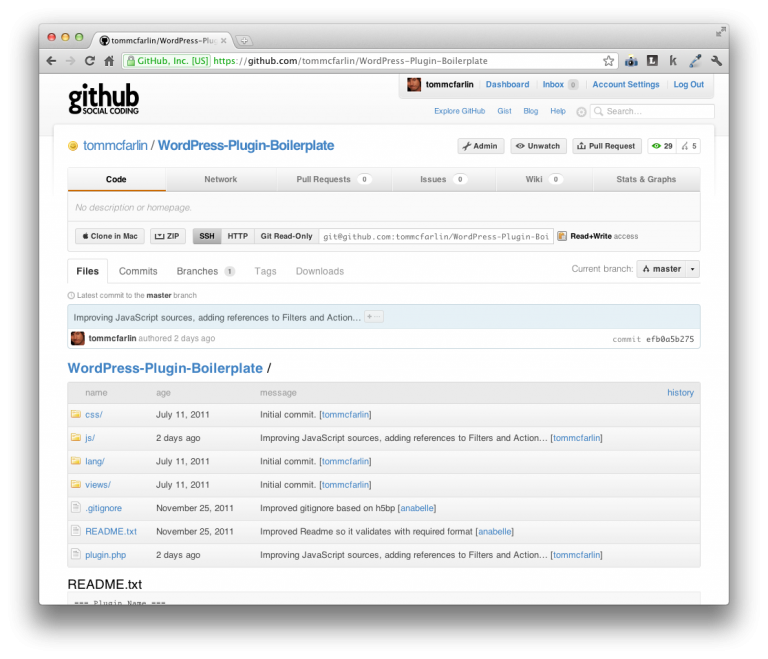
Task: Reload the page with the refresh icon
Action: coord(90,61)
